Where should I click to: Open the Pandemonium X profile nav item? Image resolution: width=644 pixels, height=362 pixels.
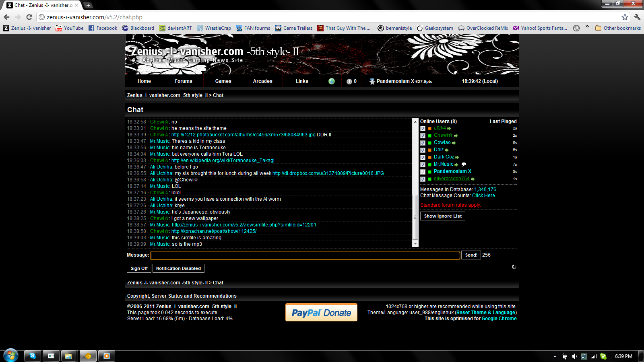click(400, 81)
